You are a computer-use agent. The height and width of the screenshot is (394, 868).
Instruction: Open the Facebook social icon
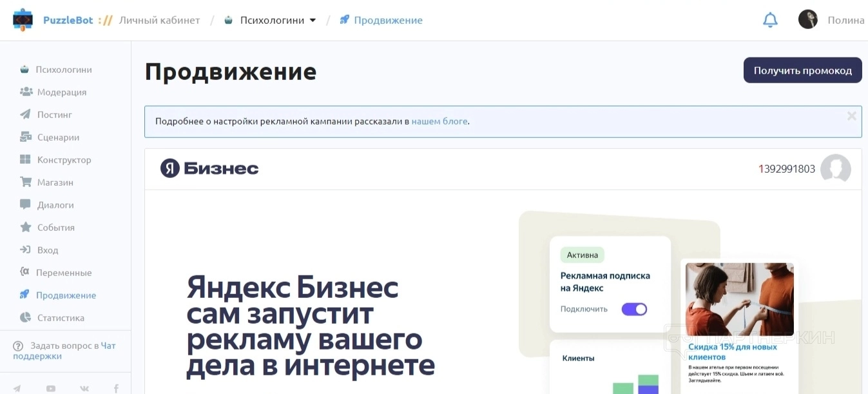(x=117, y=389)
